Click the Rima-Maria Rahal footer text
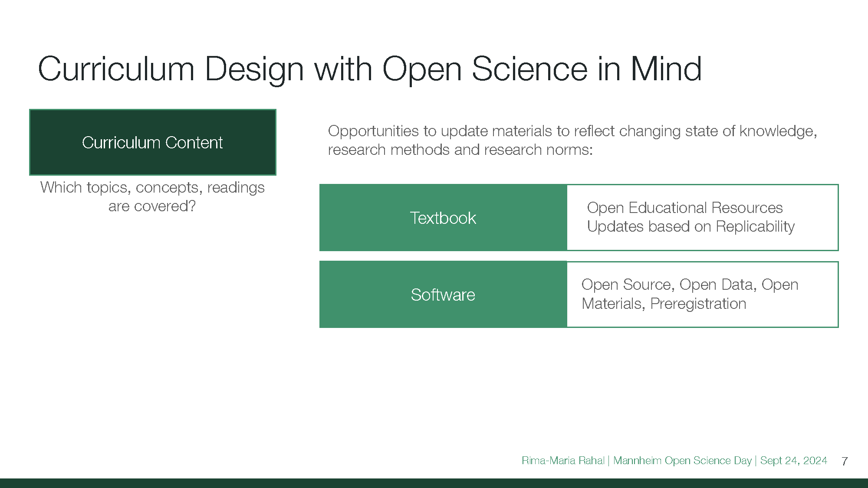 (563, 461)
